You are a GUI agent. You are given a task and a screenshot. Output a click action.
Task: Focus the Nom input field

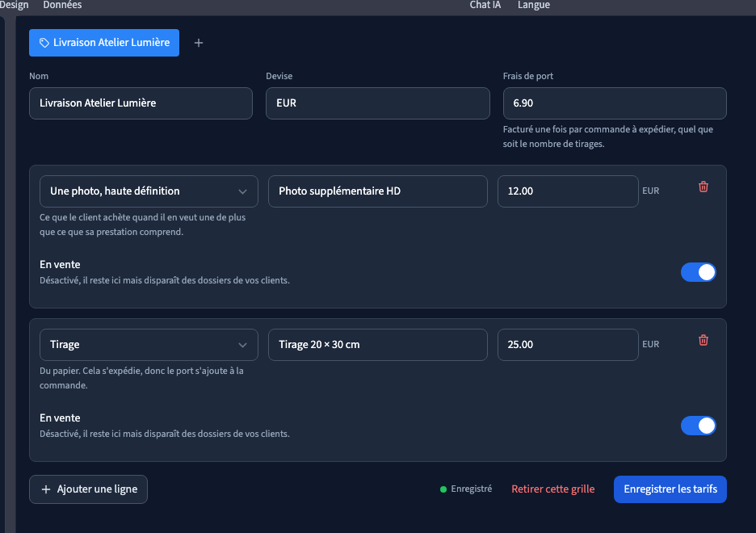pos(141,103)
